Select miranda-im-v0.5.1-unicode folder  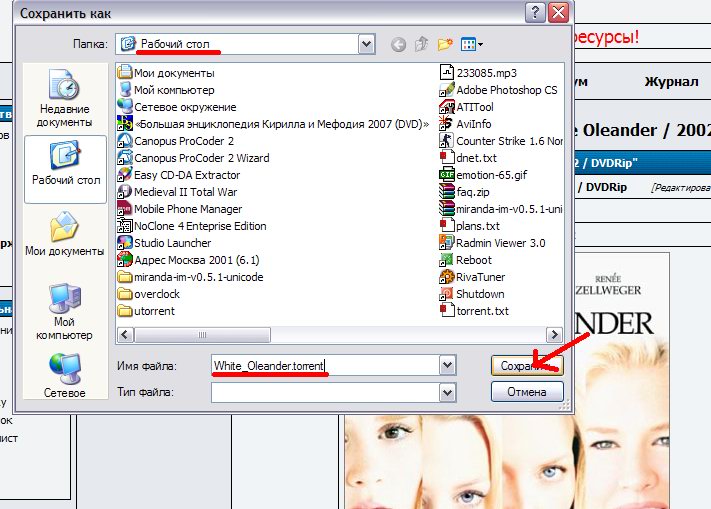pos(190,277)
